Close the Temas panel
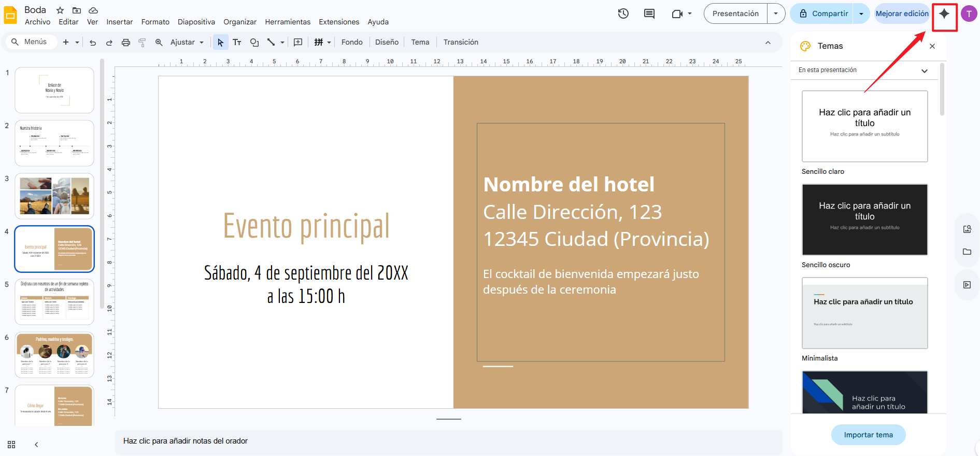This screenshot has height=456, width=980. [x=932, y=46]
